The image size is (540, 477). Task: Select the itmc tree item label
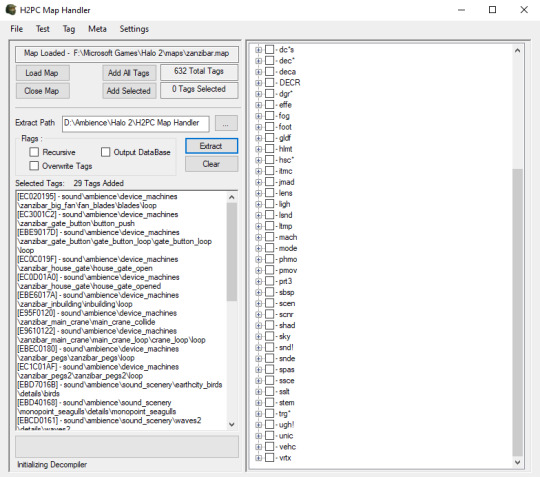(x=285, y=171)
